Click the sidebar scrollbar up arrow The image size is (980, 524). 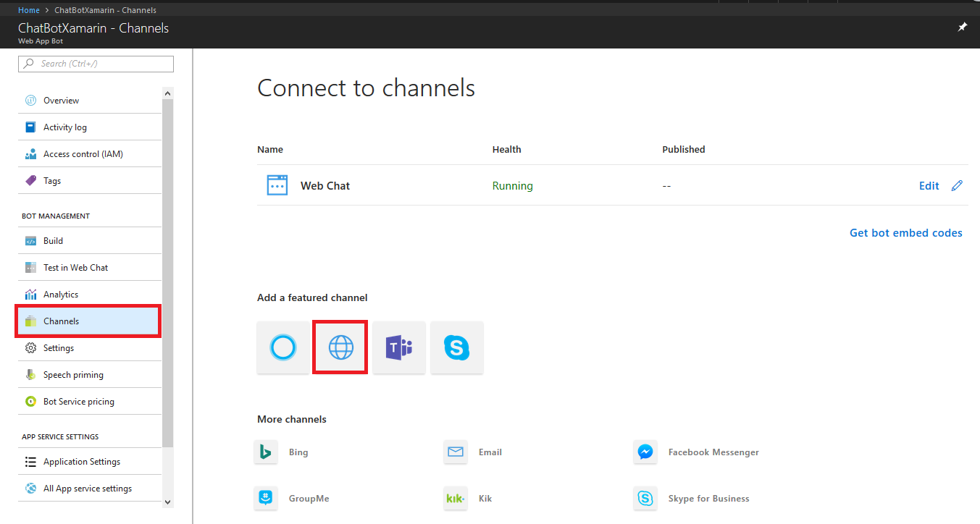point(168,93)
